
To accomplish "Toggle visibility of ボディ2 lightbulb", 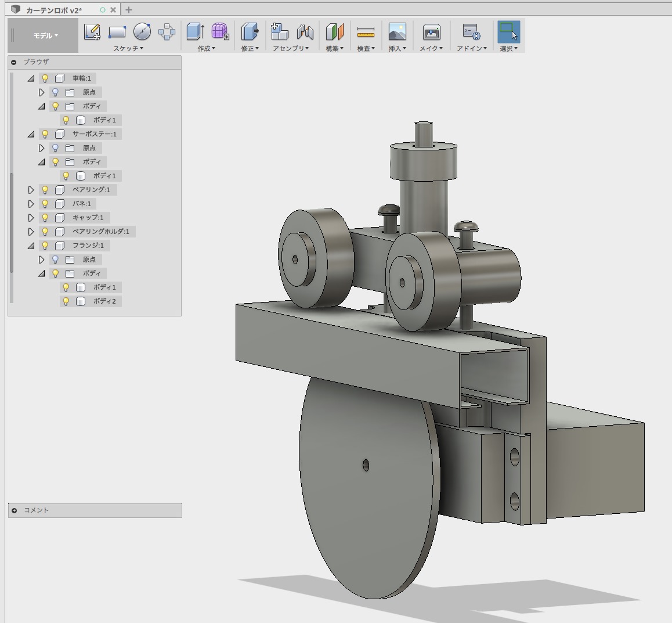I will click(x=66, y=301).
